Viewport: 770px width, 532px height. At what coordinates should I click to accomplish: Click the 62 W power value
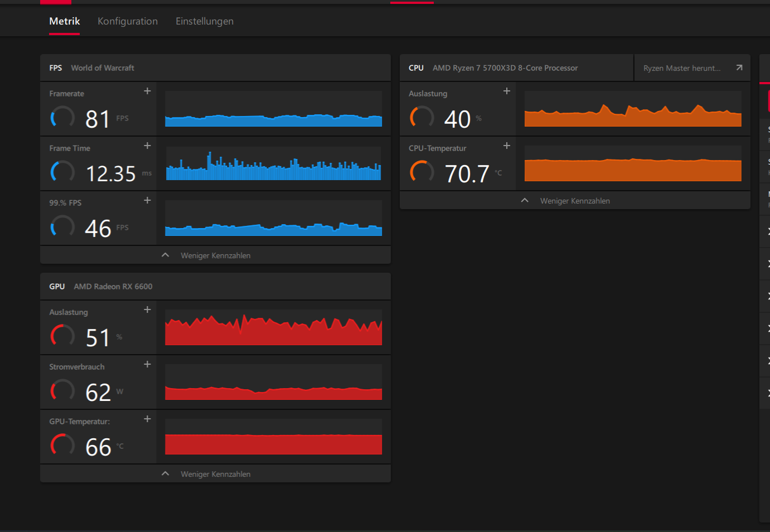click(x=98, y=392)
